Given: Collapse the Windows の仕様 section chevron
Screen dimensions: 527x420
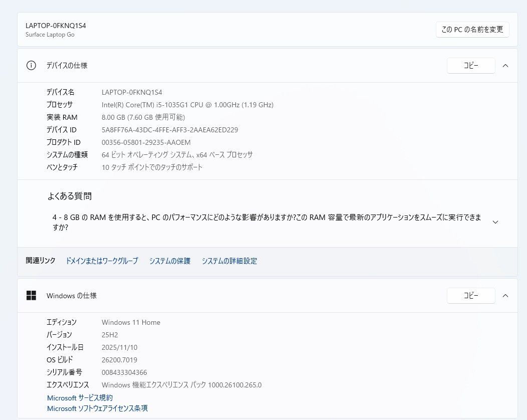Looking at the screenshot, I should [505, 296].
